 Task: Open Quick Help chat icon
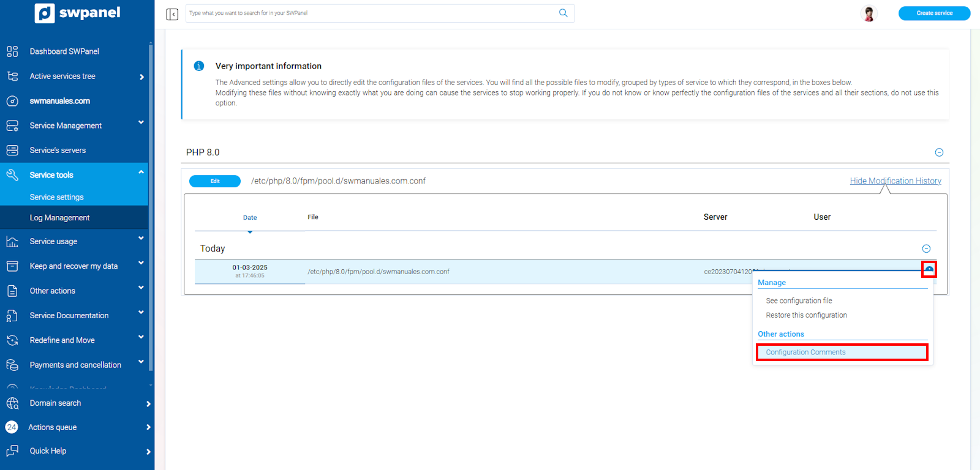click(12, 451)
